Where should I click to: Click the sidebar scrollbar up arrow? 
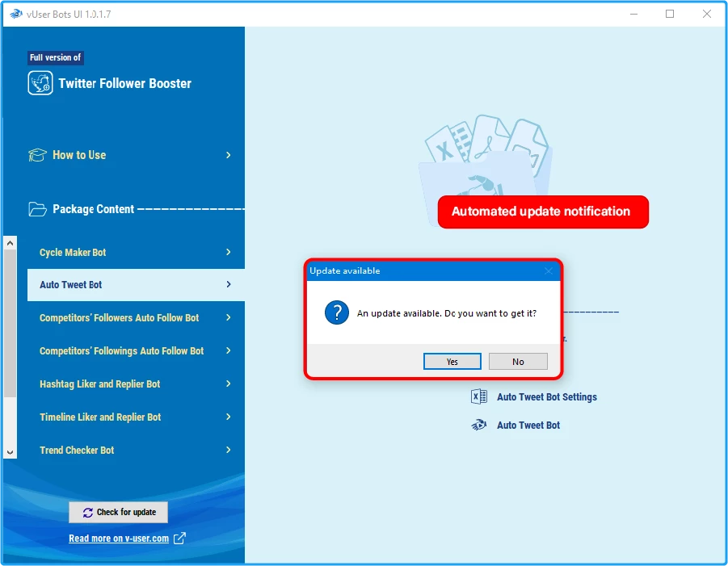(x=11, y=243)
